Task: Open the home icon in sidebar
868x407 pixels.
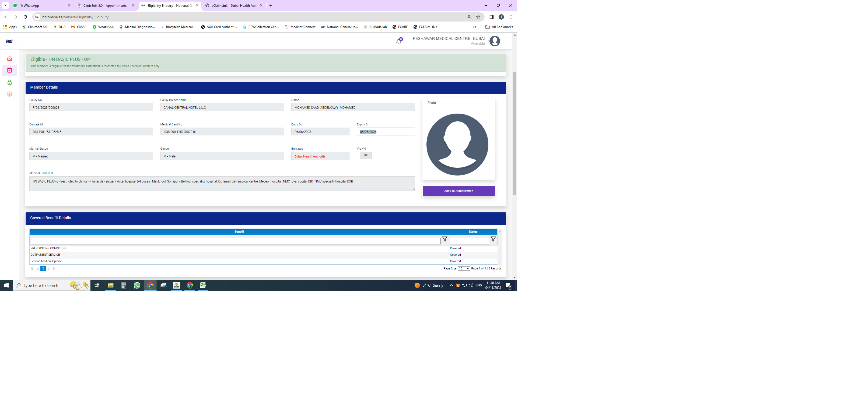Action: point(9,58)
